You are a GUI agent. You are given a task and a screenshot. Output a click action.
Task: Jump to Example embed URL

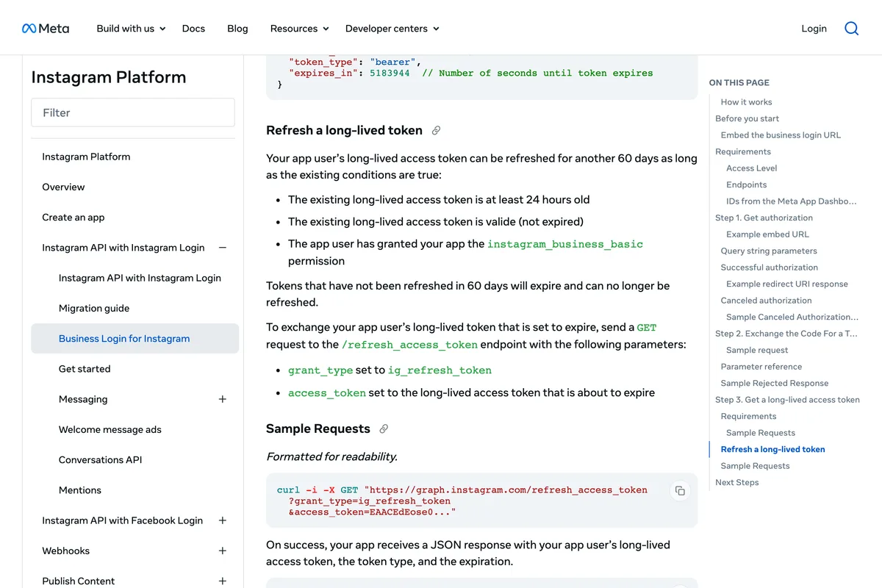(767, 234)
